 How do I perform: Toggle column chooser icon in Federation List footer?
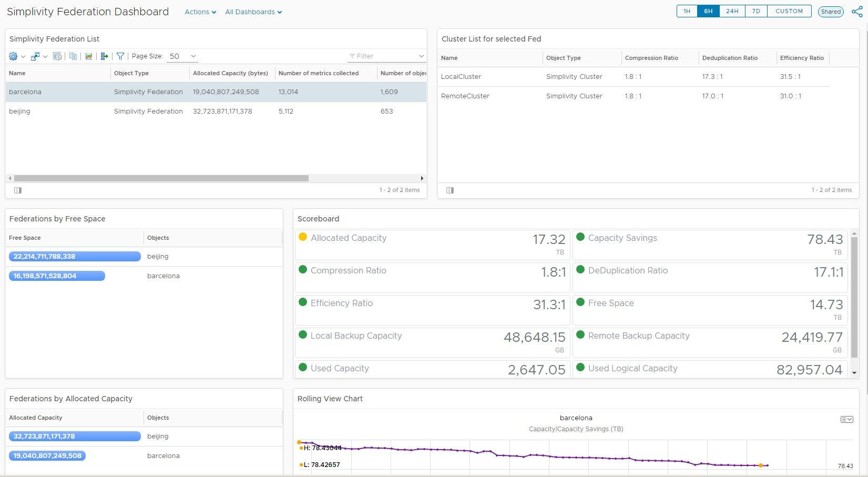18,190
